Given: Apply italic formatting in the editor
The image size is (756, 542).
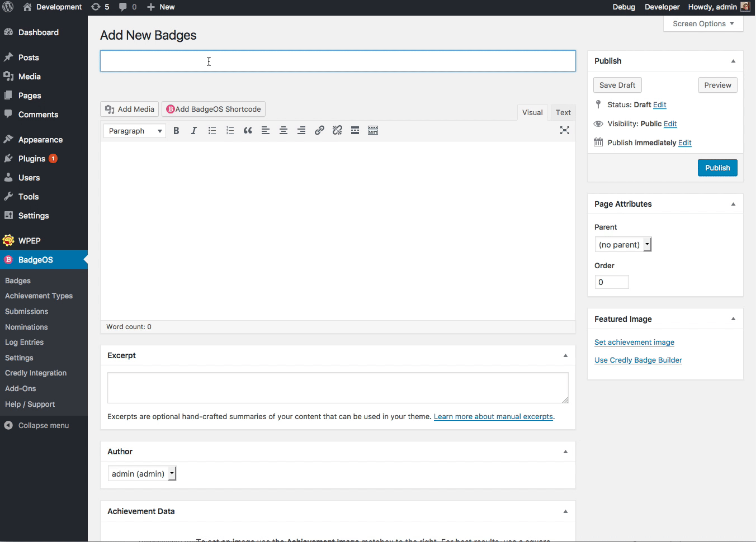Looking at the screenshot, I should point(194,131).
